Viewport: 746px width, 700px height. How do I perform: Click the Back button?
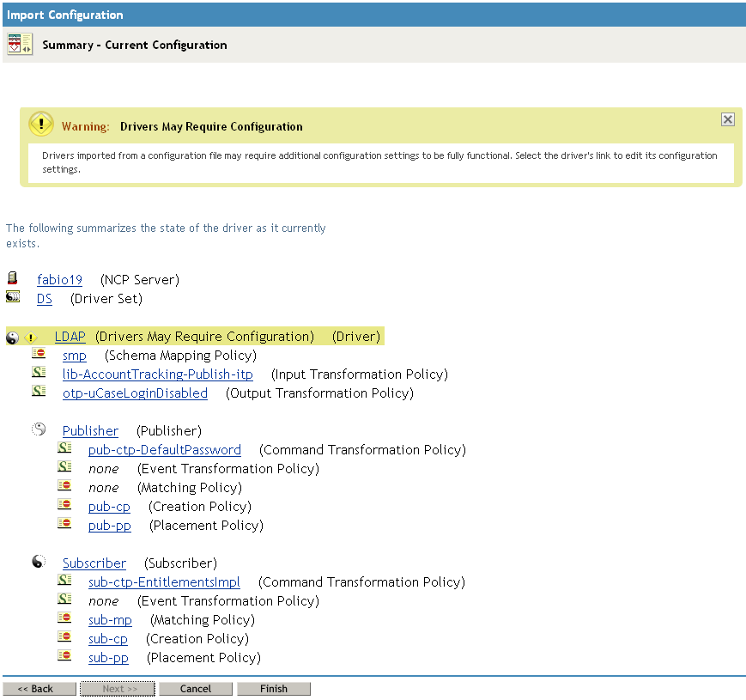tap(36, 689)
